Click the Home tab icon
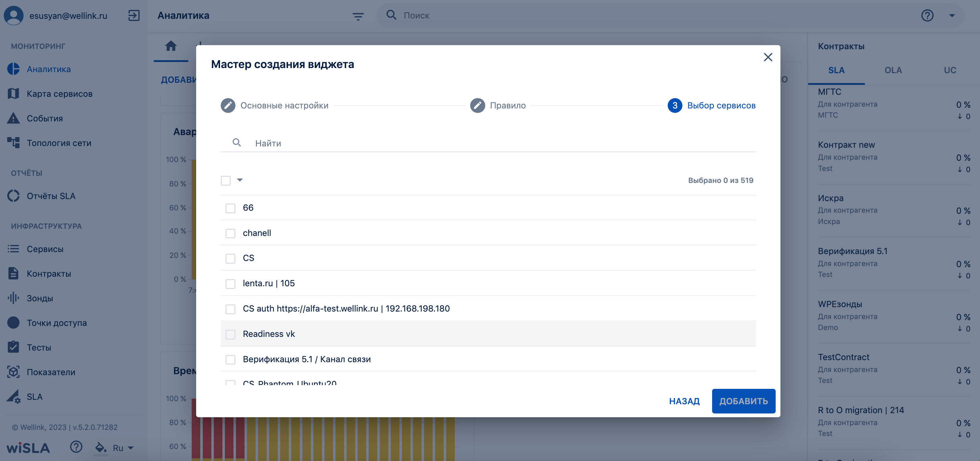The height and width of the screenshot is (461, 980). (x=171, y=46)
